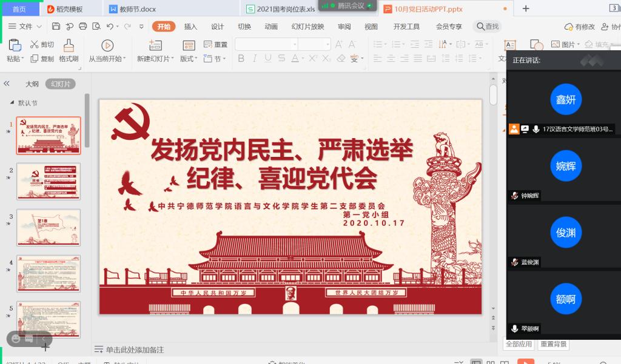
Task: Select slide 3 thumbnail in panel
Action: [49, 227]
